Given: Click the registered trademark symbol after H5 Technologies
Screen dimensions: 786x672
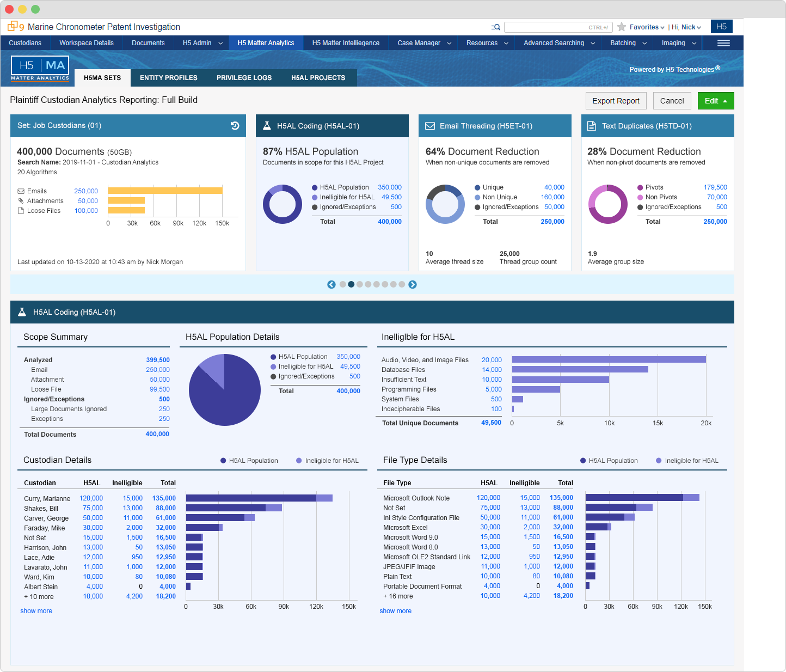Looking at the screenshot, I should 718,68.
